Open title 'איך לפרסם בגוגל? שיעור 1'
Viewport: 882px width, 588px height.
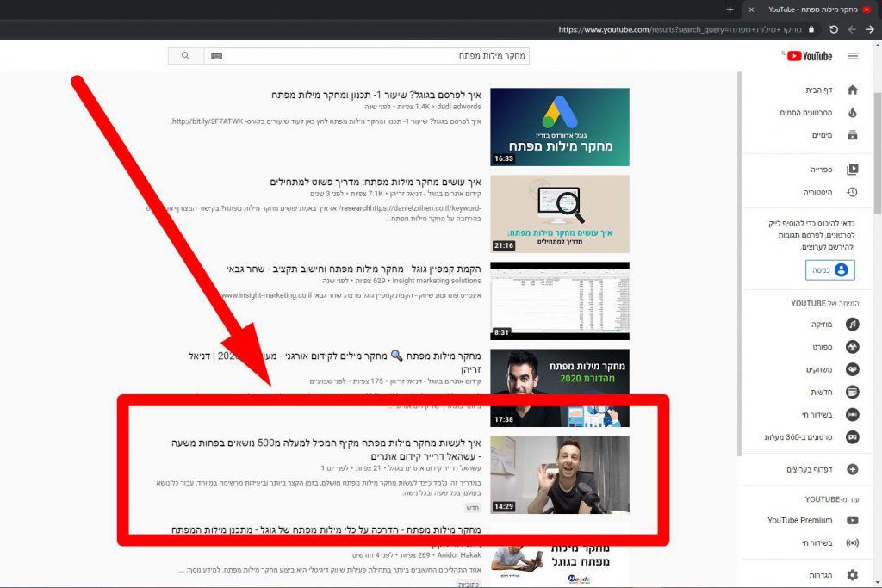click(x=376, y=95)
